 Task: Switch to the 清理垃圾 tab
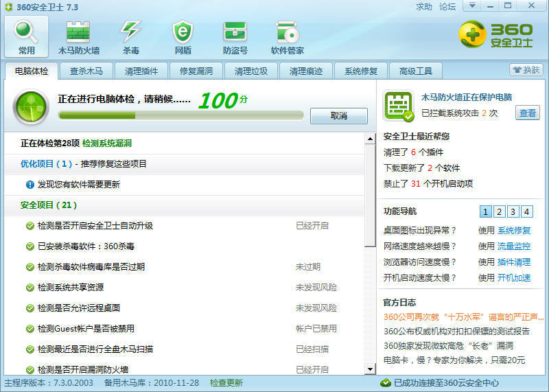251,71
